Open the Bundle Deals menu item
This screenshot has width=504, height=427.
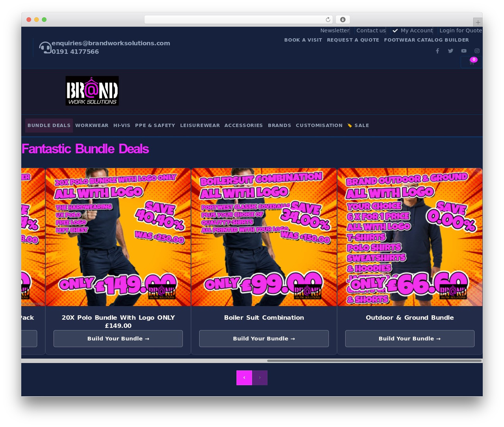(49, 125)
